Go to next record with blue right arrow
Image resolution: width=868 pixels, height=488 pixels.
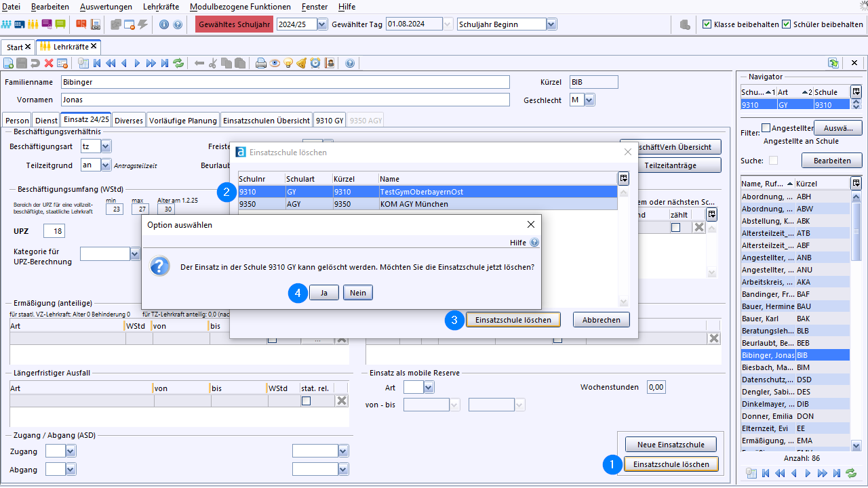(x=137, y=63)
